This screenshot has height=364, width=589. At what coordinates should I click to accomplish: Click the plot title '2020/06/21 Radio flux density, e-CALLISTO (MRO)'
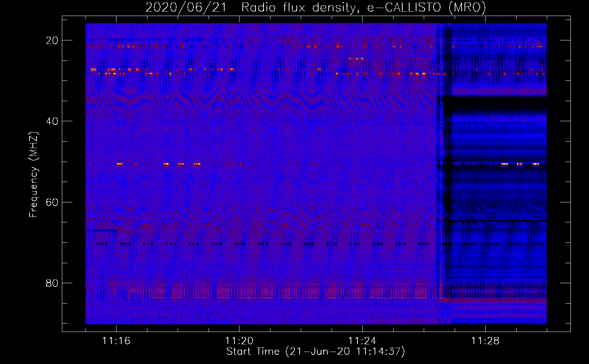(316, 8)
